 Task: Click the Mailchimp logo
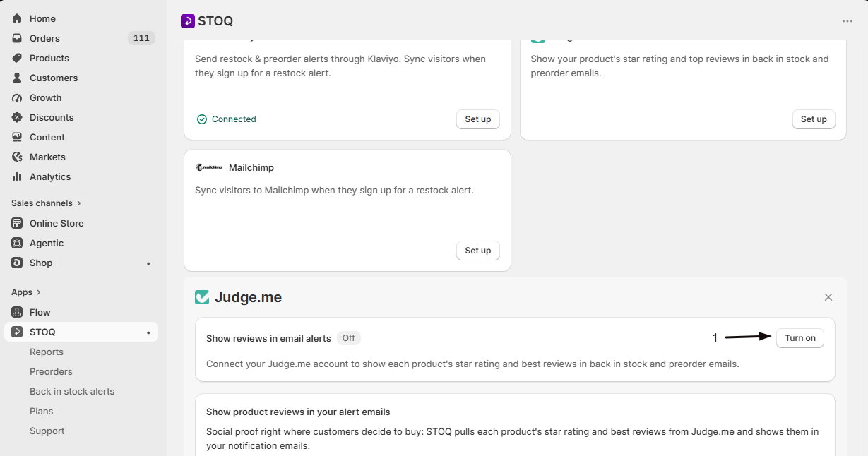pos(208,167)
